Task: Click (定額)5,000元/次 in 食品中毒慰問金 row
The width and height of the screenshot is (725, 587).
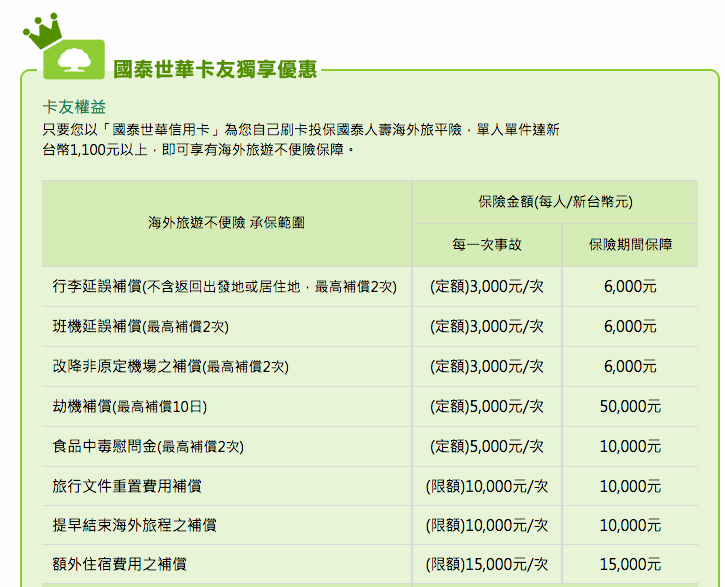Action: (487, 446)
